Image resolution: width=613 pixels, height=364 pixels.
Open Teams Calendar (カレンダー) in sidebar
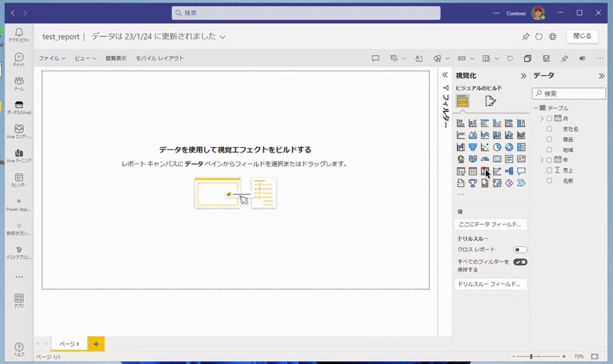coord(18,180)
